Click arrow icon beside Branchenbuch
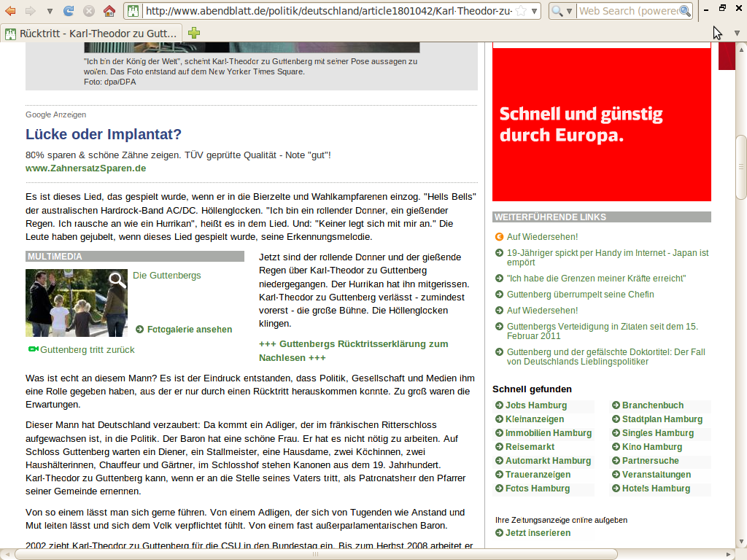This screenshot has height=560, width=747. (x=616, y=405)
